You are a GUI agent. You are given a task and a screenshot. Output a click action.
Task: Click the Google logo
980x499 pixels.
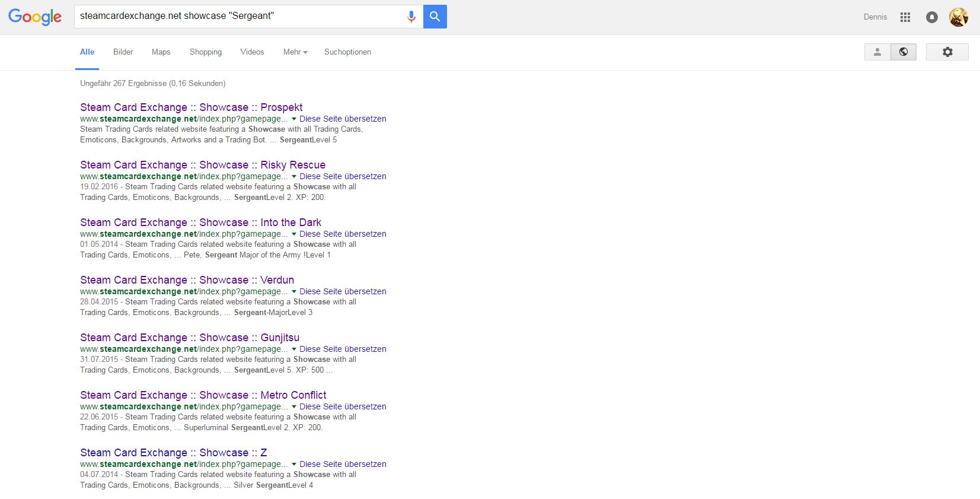[35, 17]
